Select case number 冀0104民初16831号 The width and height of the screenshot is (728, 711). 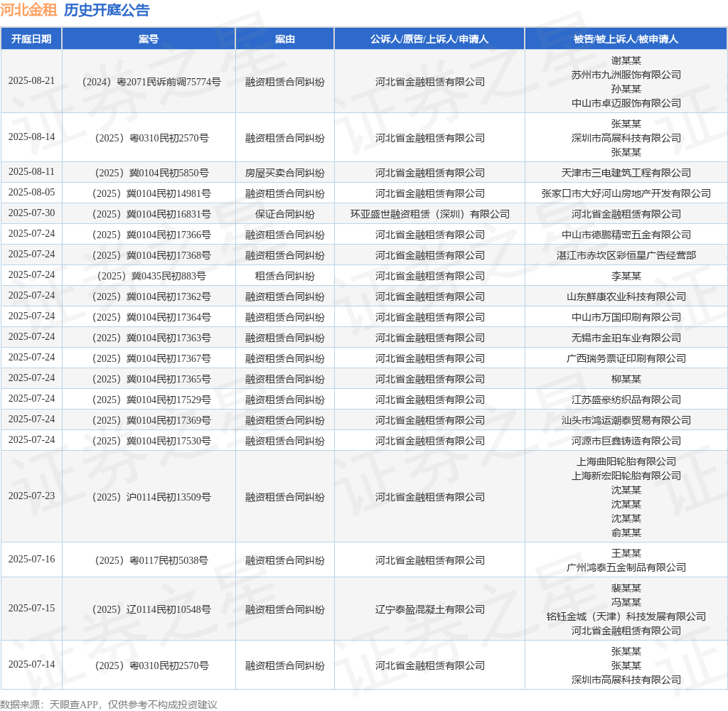(x=151, y=214)
